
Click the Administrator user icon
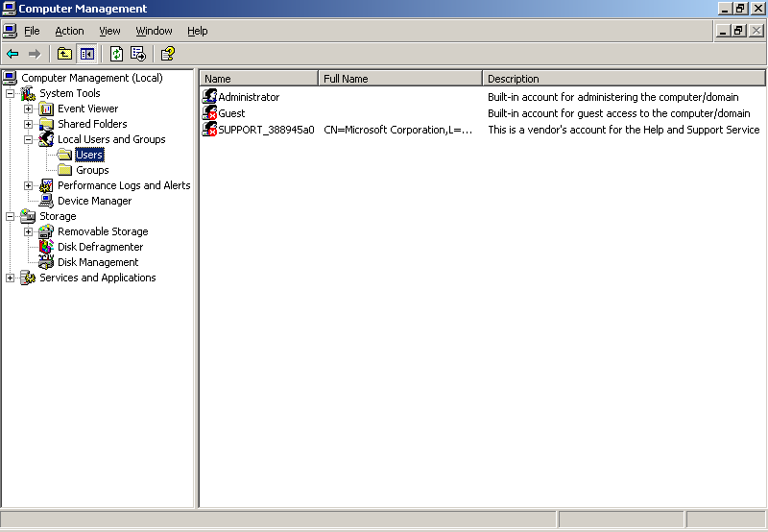209,96
